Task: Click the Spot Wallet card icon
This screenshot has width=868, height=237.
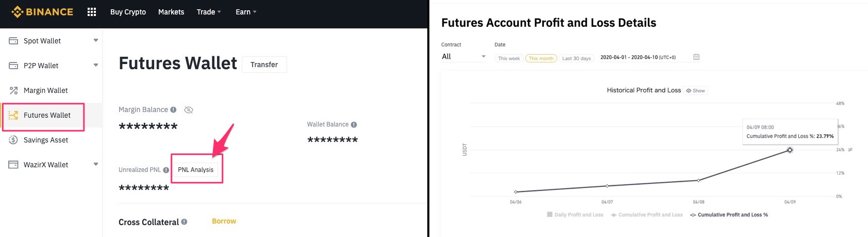Action: point(14,41)
